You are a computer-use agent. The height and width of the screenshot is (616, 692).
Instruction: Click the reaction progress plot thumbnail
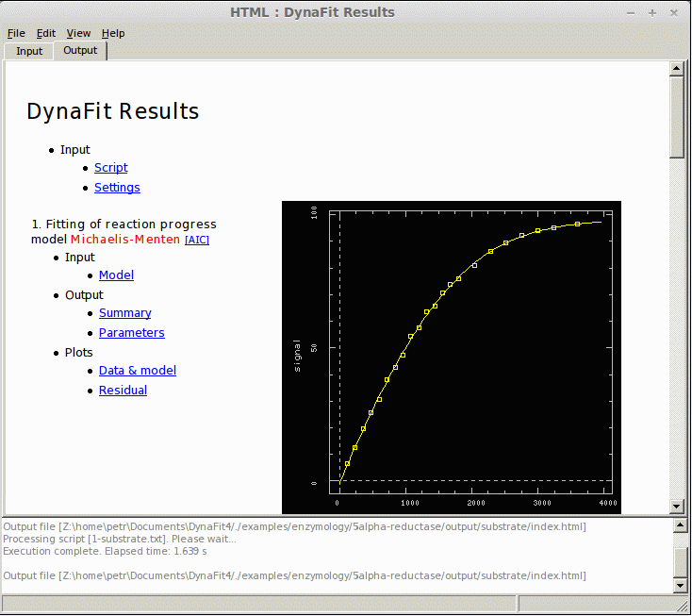(451, 358)
